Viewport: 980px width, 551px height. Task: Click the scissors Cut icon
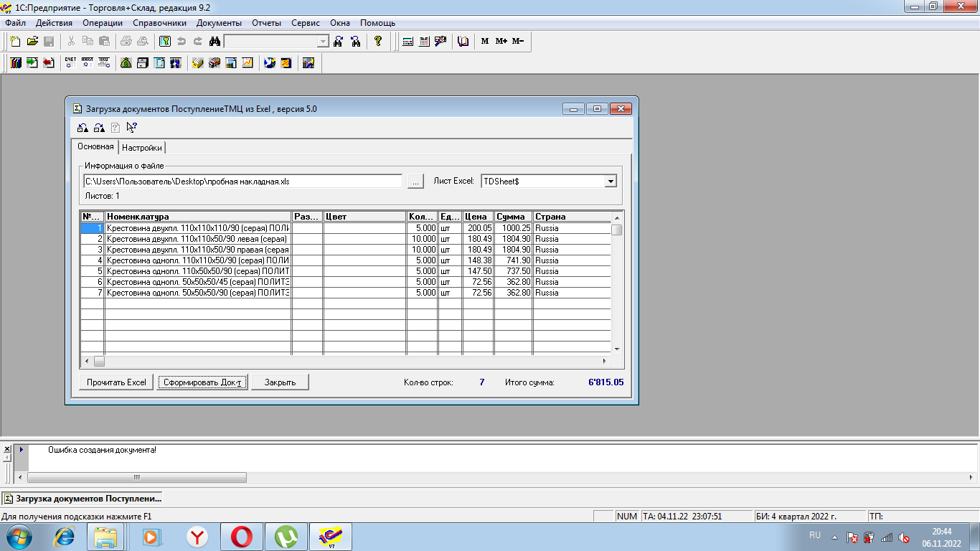click(x=72, y=42)
